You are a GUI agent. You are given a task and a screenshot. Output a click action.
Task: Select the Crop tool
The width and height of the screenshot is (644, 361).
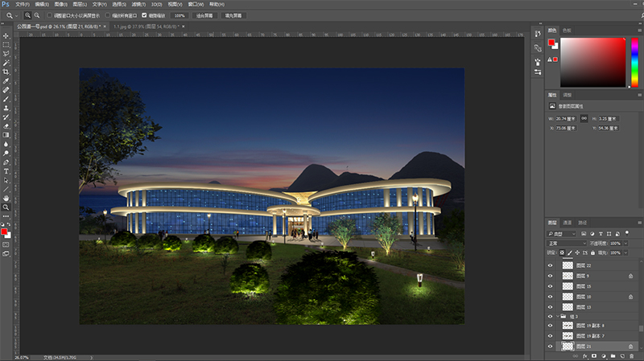point(6,72)
